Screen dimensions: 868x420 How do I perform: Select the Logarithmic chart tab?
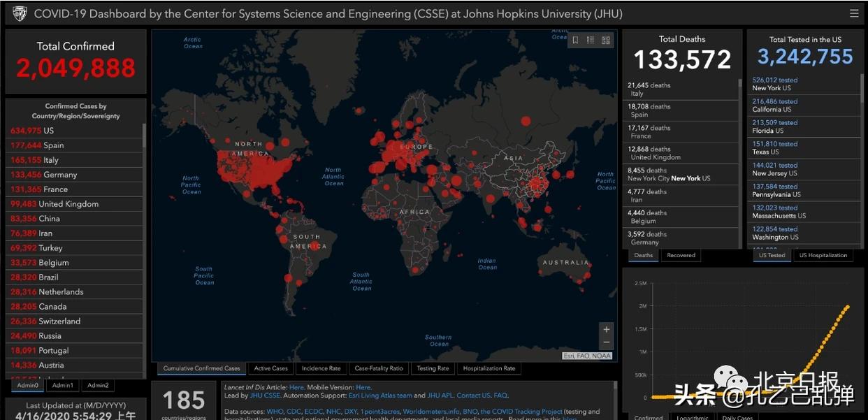(x=694, y=417)
